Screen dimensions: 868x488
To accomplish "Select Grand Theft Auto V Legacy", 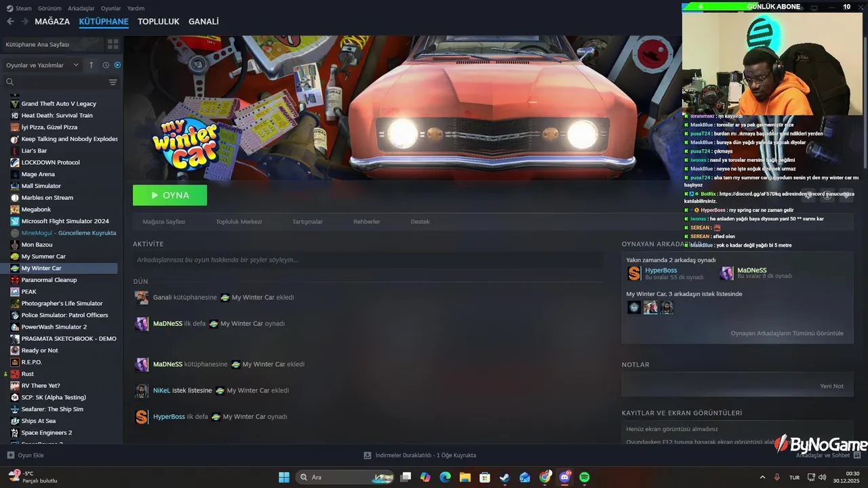I will [x=59, y=104].
